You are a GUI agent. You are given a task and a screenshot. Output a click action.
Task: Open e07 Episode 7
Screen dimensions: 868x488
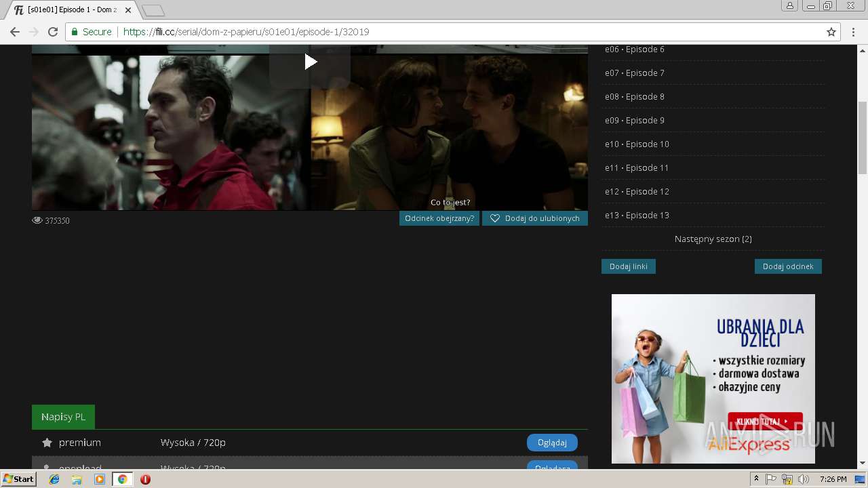635,73
